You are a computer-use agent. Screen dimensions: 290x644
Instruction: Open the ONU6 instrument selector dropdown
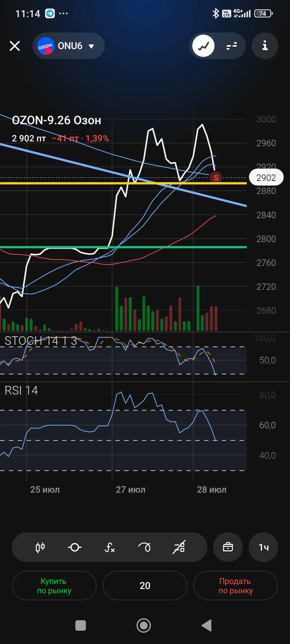(x=69, y=46)
